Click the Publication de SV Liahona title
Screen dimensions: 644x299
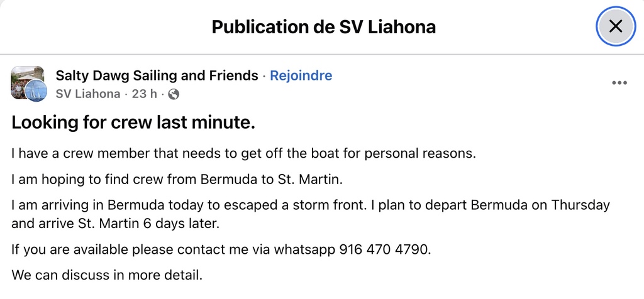(x=323, y=27)
